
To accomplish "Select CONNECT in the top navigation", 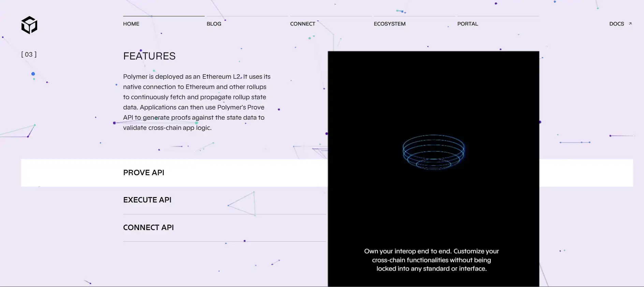I will tap(303, 24).
